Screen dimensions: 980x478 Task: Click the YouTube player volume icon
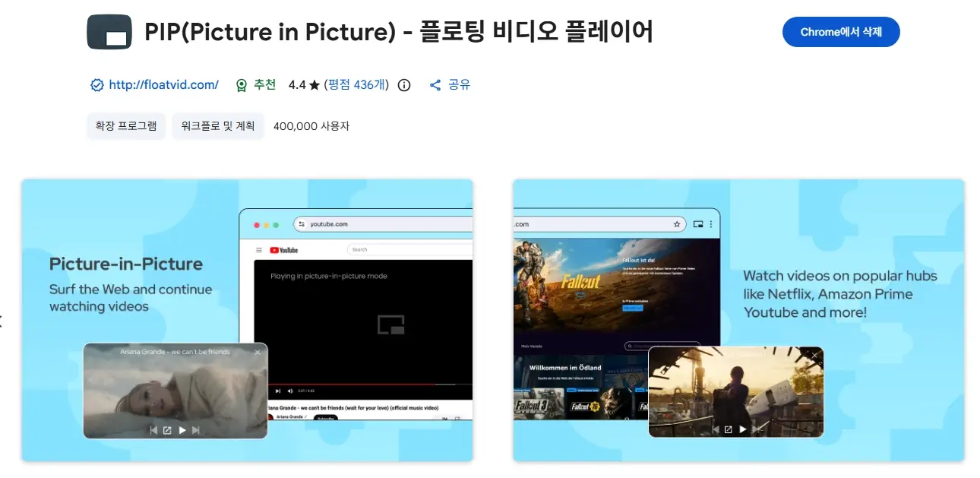[290, 391]
